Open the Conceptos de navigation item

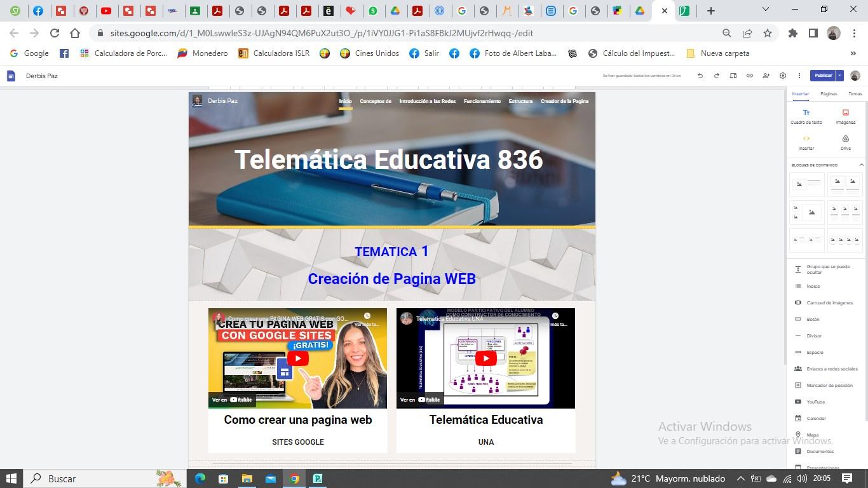click(376, 101)
